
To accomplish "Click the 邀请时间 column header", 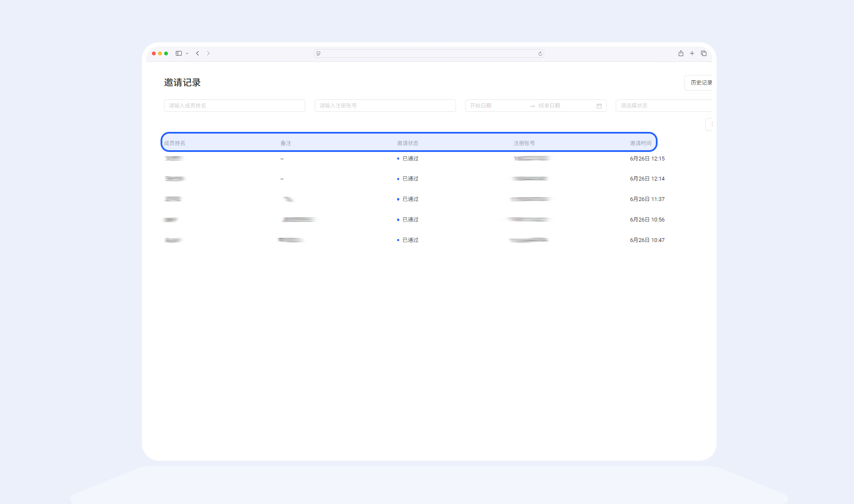I will pos(640,143).
